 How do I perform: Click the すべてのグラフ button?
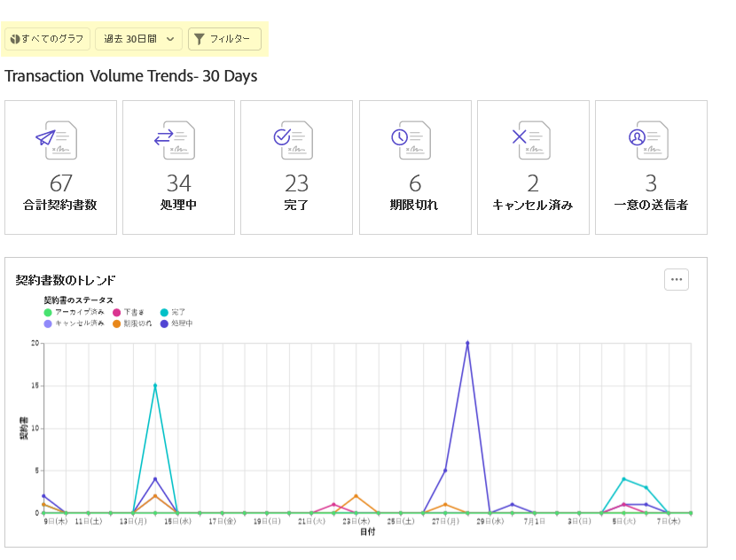(x=47, y=39)
